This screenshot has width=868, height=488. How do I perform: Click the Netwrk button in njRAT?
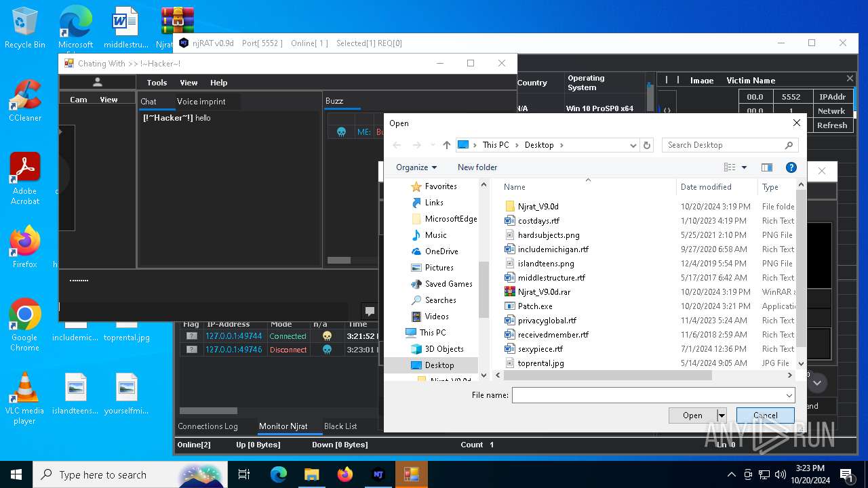point(831,111)
